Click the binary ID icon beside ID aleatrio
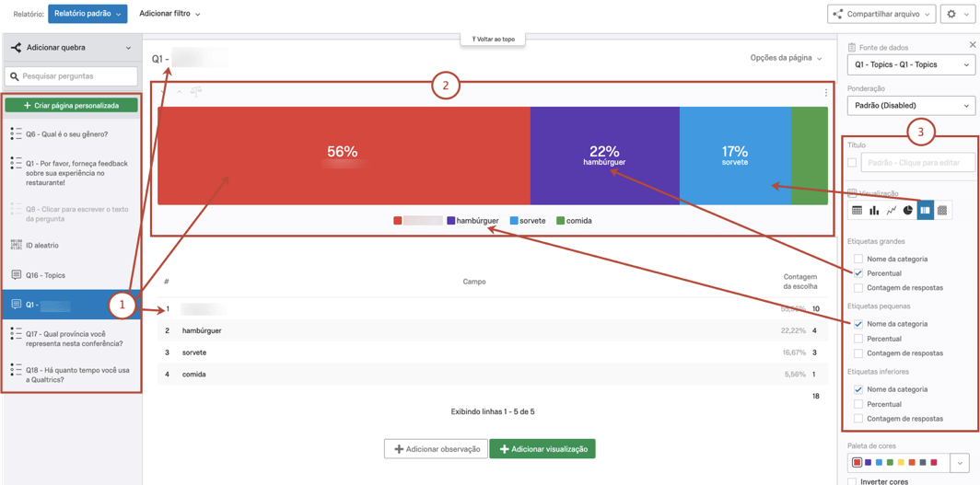This screenshot has height=485, width=980. (17, 246)
